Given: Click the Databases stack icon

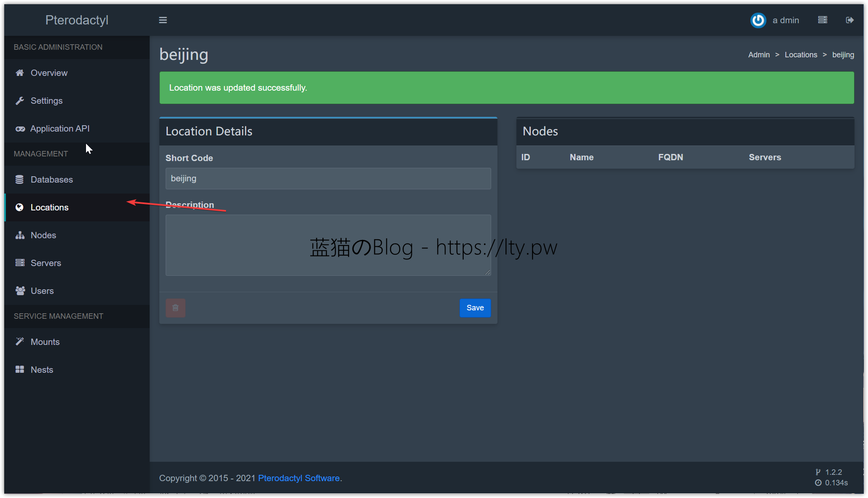Looking at the screenshot, I should pos(20,180).
